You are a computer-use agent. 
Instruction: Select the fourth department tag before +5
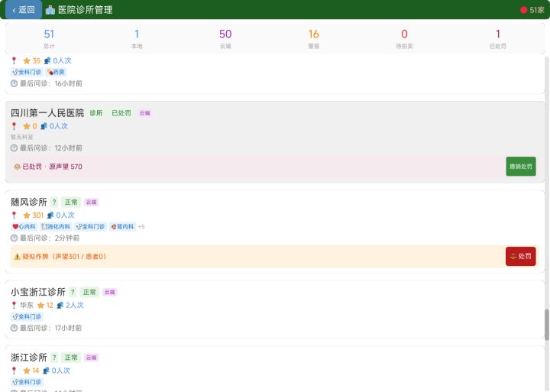(122, 227)
